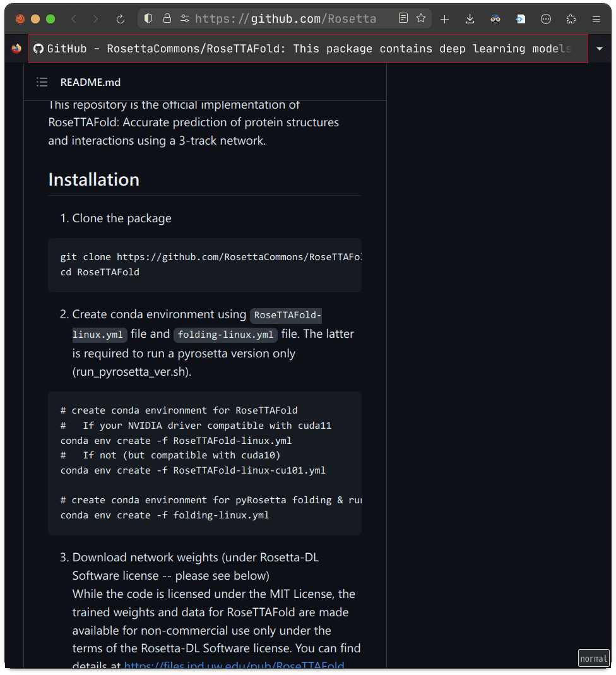Viewport: 616px width, 675px height.
Task: Click the padlock site security icon
Action: pyautogui.click(x=167, y=18)
